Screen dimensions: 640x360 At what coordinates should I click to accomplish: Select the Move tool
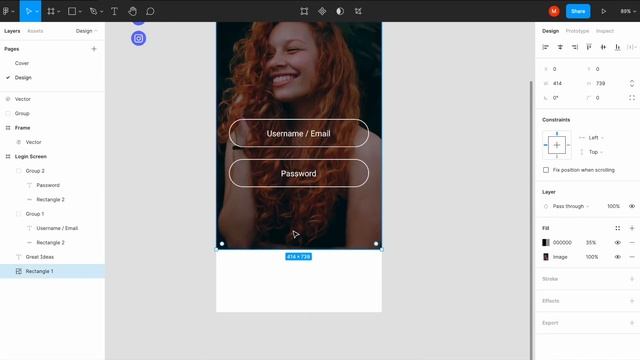pyautogui.click(x=28, y=11)
